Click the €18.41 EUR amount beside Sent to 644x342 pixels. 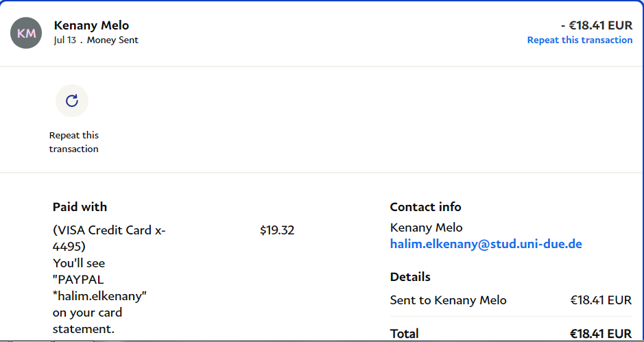[x=600, y=300]
